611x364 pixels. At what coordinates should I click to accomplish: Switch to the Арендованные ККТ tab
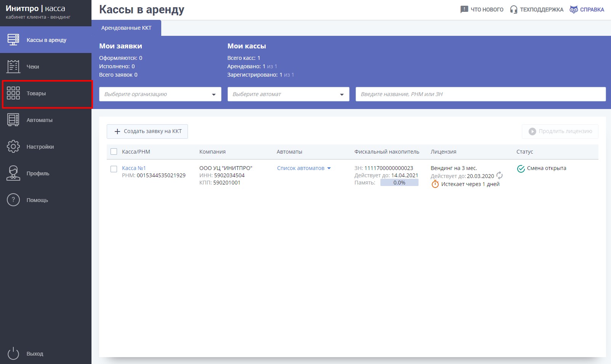127,28
